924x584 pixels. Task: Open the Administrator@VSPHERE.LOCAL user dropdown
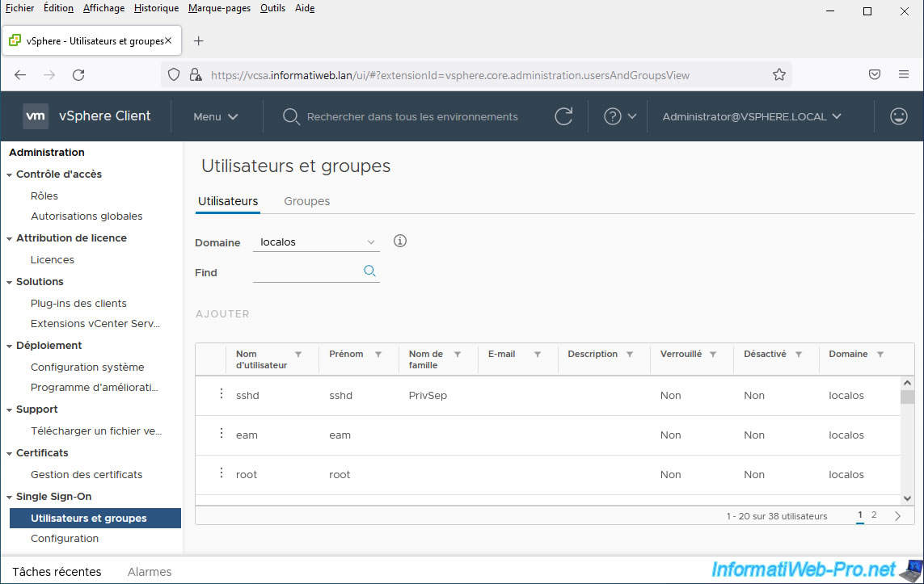pyautogui.click(x=752, y=116)
